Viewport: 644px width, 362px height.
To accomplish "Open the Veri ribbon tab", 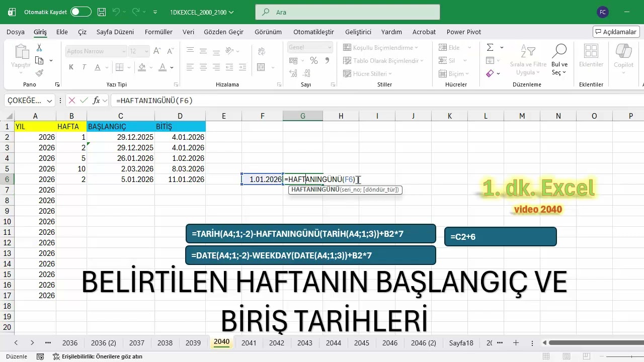I will tap(188, 32).
